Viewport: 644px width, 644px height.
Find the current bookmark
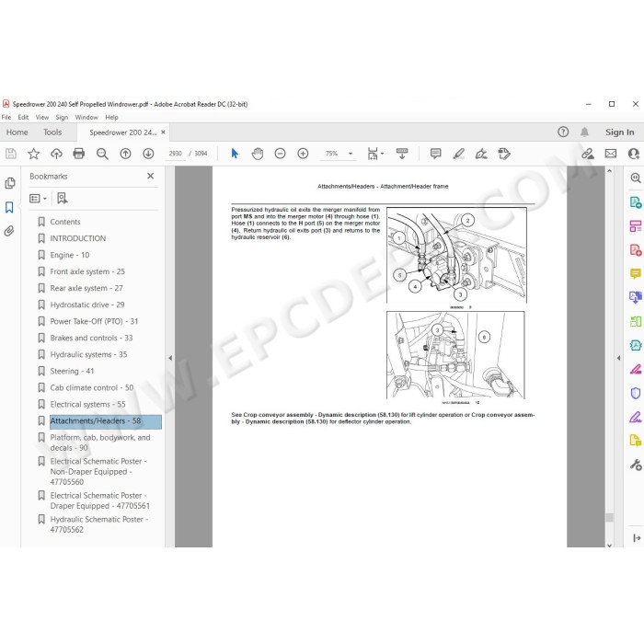(62, 199)
